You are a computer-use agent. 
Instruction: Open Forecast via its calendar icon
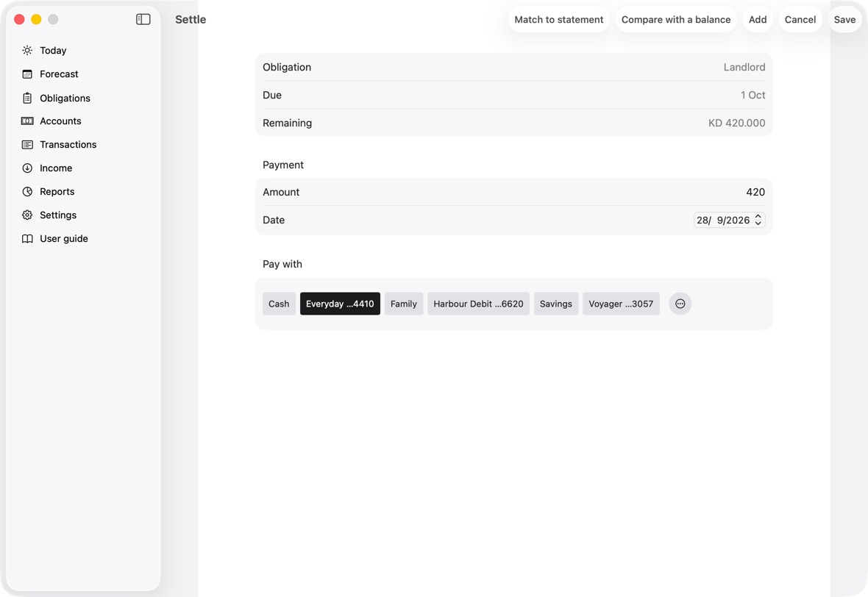tap(27, 74)
